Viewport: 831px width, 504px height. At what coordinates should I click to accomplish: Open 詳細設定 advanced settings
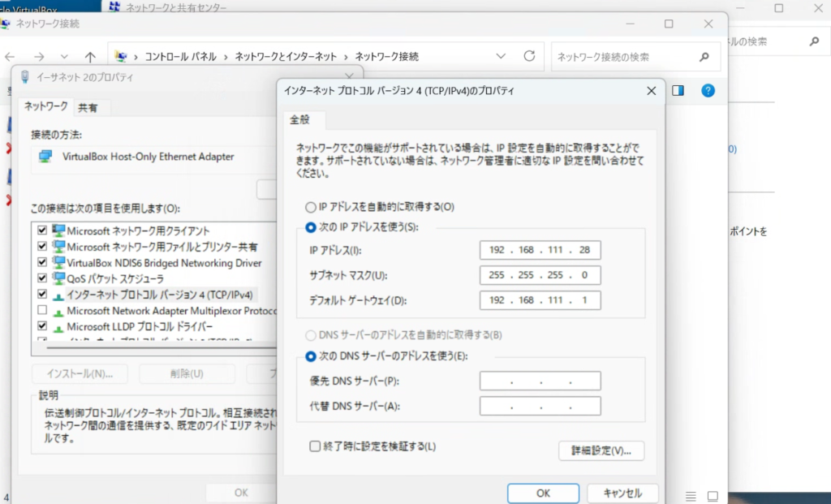coord(601,450)
